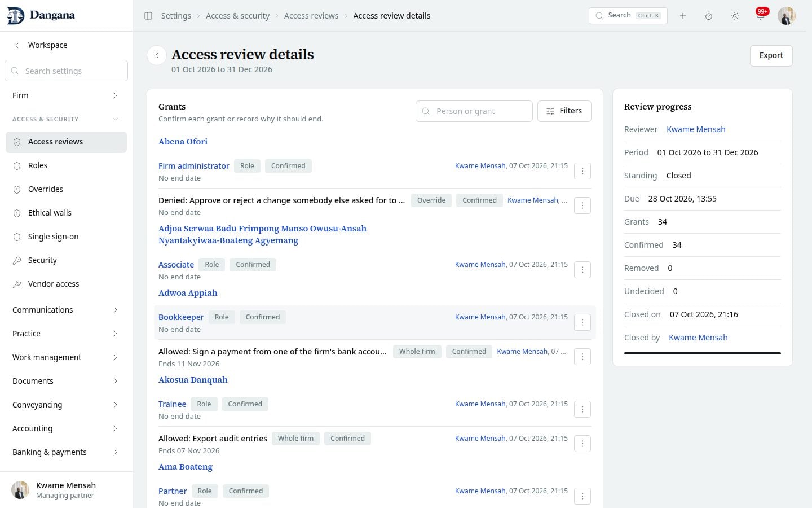Open Roles in the sidebar

(x=66, y=165)
